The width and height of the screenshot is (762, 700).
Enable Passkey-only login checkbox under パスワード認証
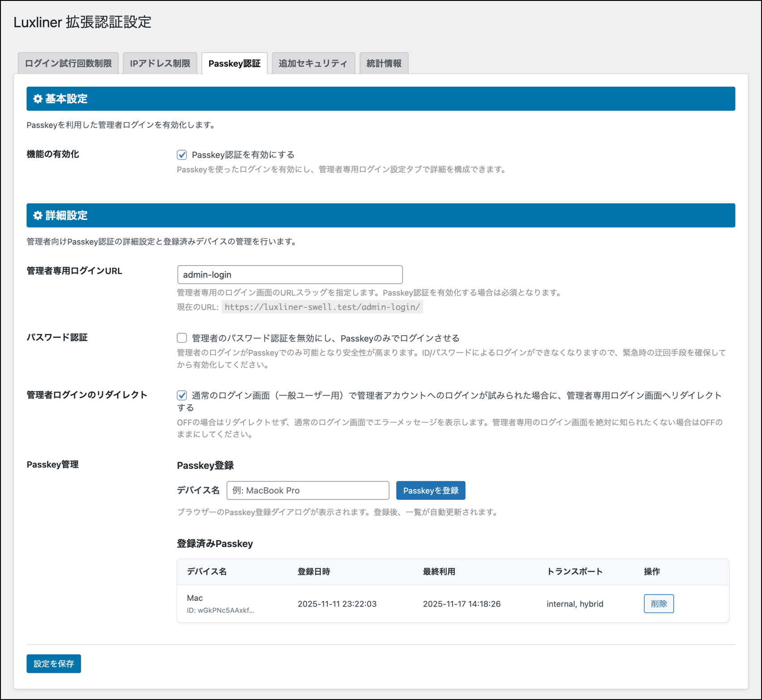pyautogui.click(x=182, y=338)
